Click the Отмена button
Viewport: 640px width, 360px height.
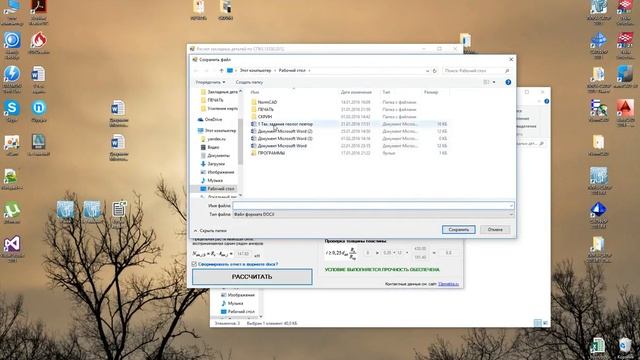point(495,230)
